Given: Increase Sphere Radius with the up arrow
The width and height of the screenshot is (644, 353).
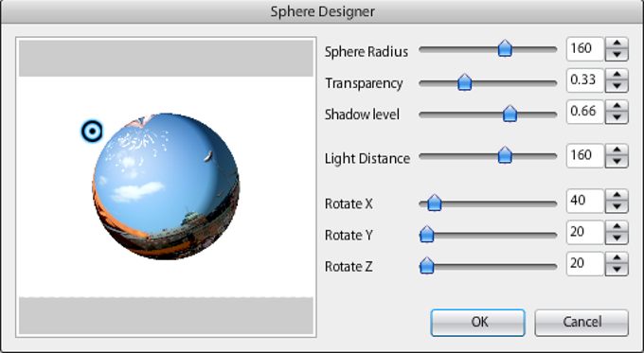Looking at the screenshot, I should tap(617, 44).
